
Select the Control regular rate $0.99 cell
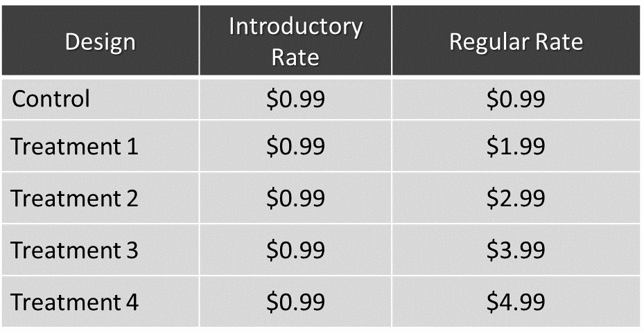(x=516, y=99)
